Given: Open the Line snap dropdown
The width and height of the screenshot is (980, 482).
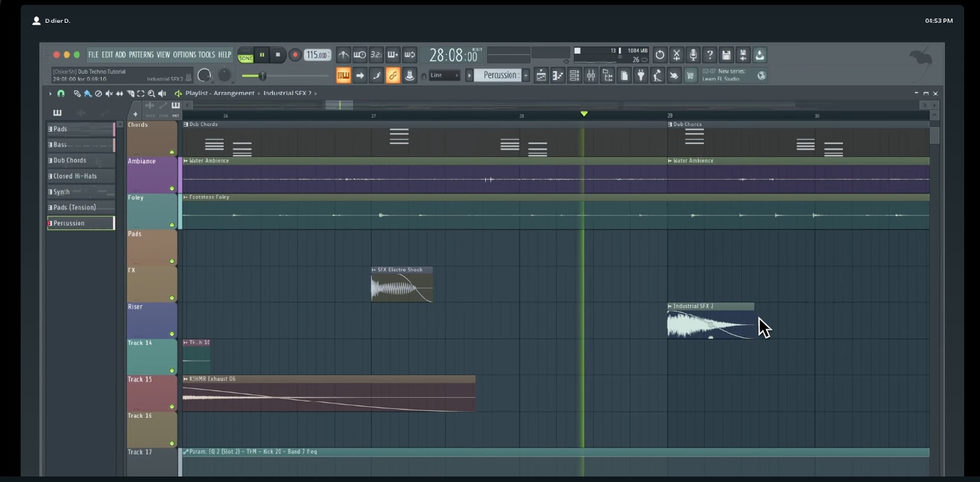Looking at the screenshot, I should click(444, 75).
